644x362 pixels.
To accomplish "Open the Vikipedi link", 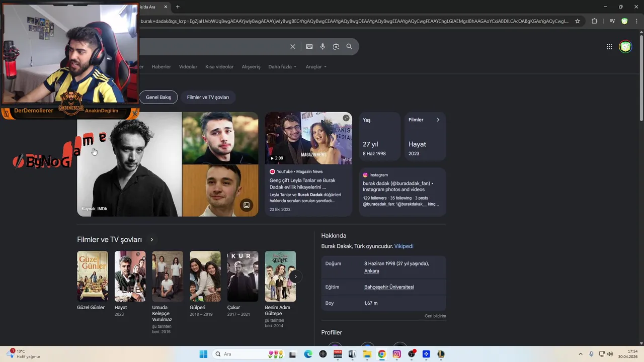I will [404, 246].
